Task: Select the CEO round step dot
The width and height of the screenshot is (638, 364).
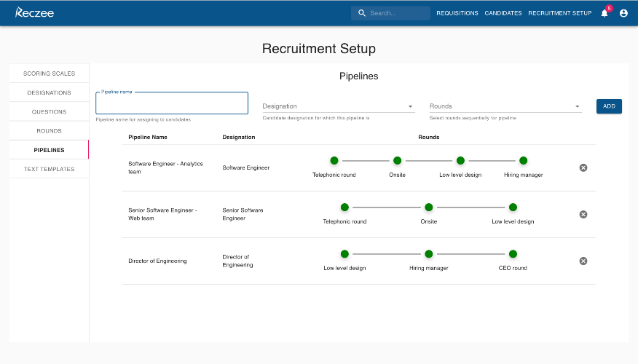Action: pos(513,254)
